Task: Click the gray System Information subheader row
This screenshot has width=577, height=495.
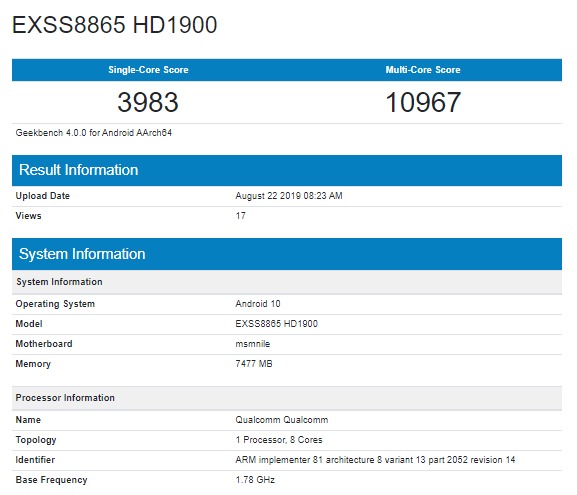Action: 287,282
